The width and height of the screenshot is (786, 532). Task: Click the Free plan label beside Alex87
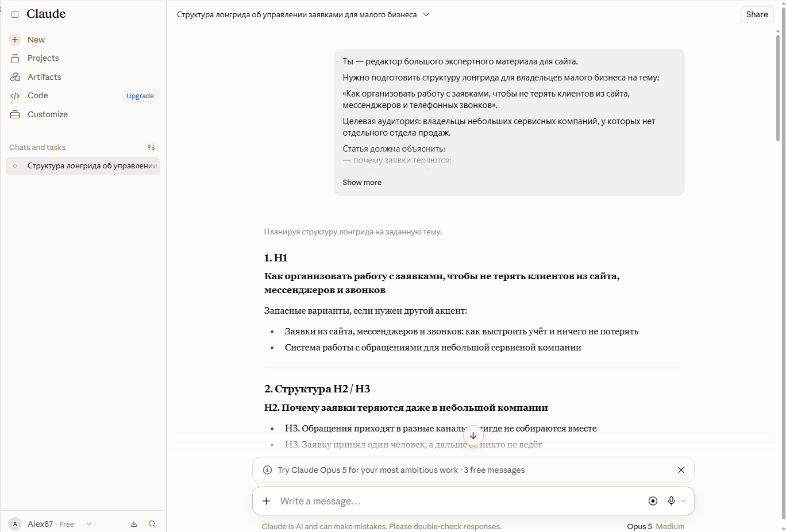[x=67, y=524]
